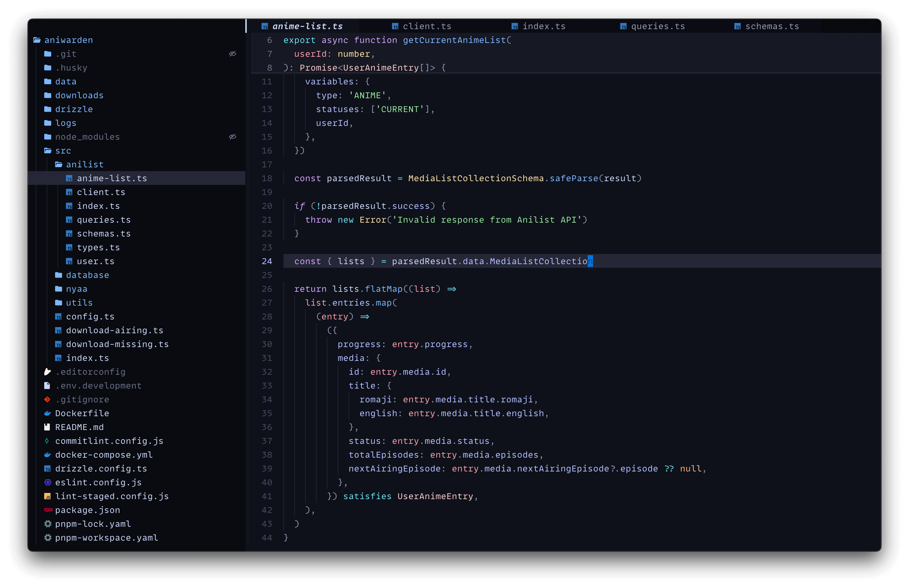Click the TS icon beside drizzle.config.ts

pyautogui.click(x=47, y=469)
